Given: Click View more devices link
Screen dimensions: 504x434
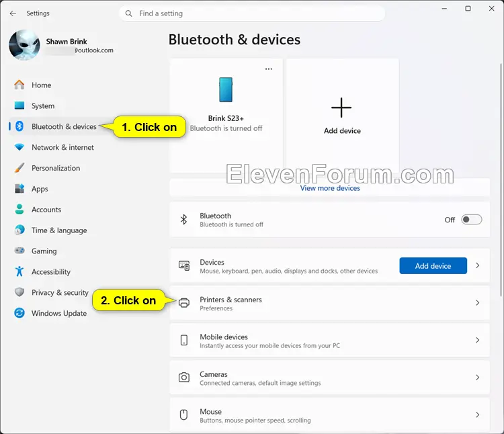Looking at the screenshot, I should [x=330, y=188].
